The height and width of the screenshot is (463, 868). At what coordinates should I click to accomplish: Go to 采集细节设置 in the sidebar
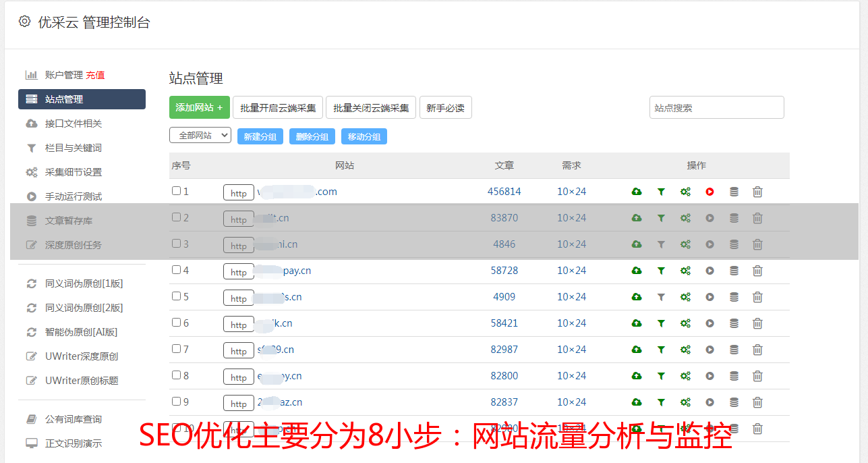coord(73,172)
